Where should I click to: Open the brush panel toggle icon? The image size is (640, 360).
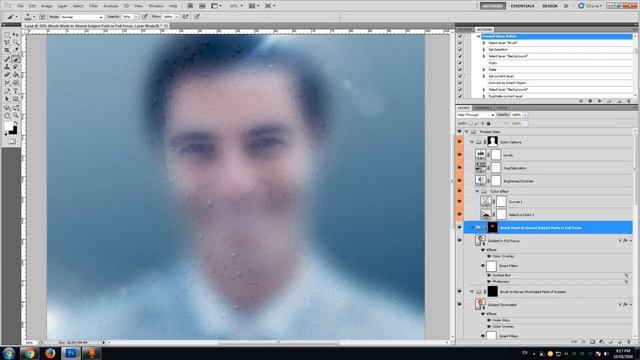coord(42,17)
